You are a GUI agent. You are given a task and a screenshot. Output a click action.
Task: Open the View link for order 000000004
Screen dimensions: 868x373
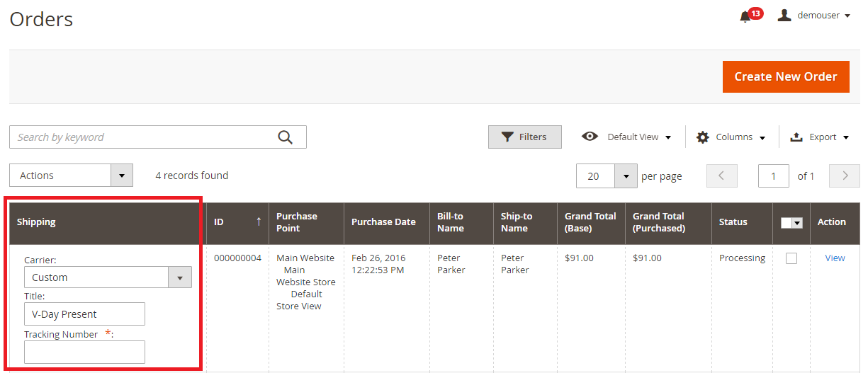(835, 258)
